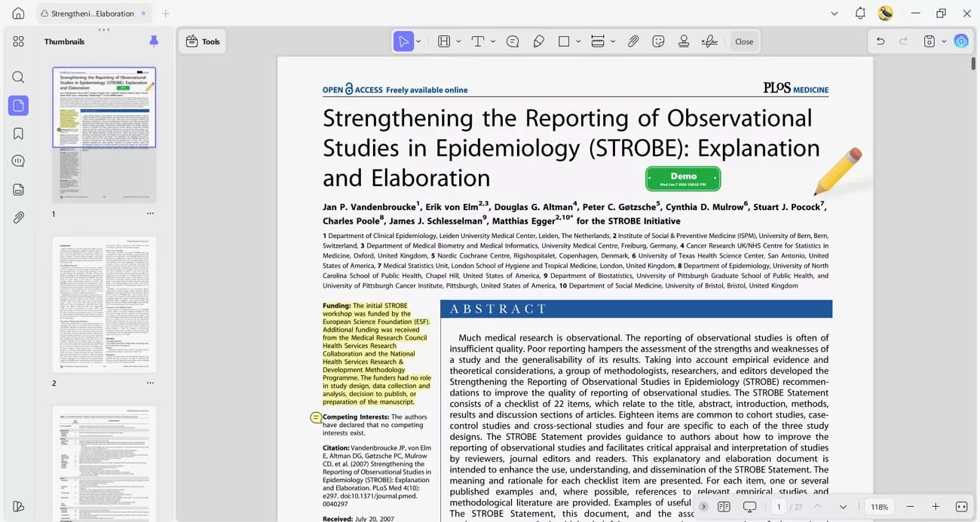Undo the last action
The width and height of the screenshot is (980, 522).
[x=880, y=41]
